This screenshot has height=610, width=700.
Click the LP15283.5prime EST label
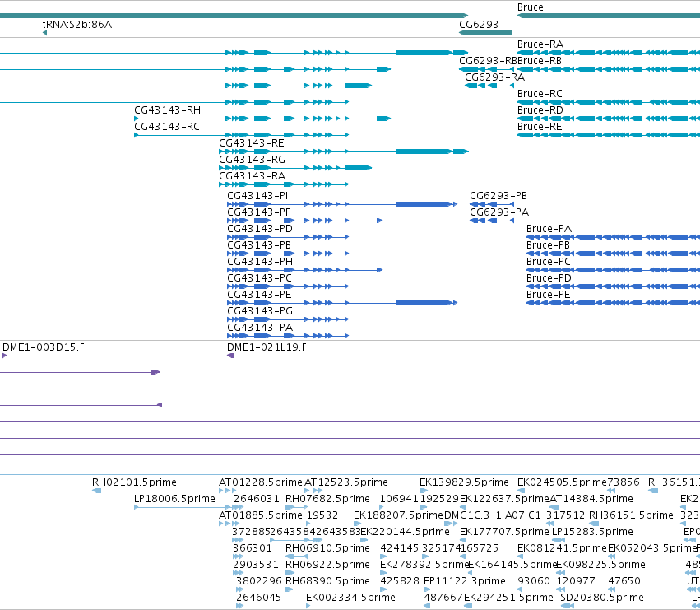pyautogui.click(x=592, y=532)
